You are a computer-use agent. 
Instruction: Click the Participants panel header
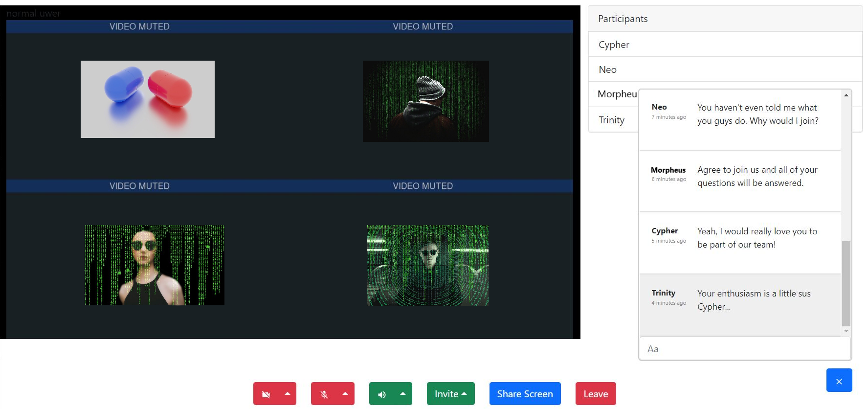click(725, 19)
